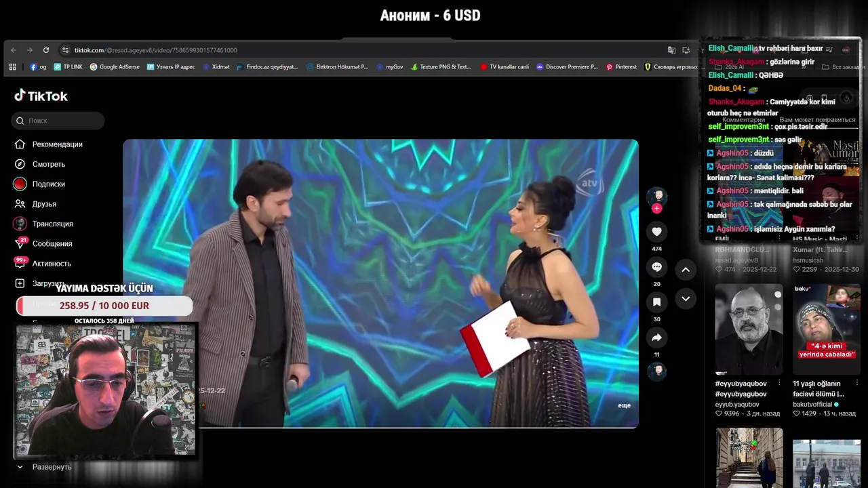The width and height of the screenshot is (868, 488).
Task: Open the TV kanallar canli bookmark
Action: pos(505,67)
